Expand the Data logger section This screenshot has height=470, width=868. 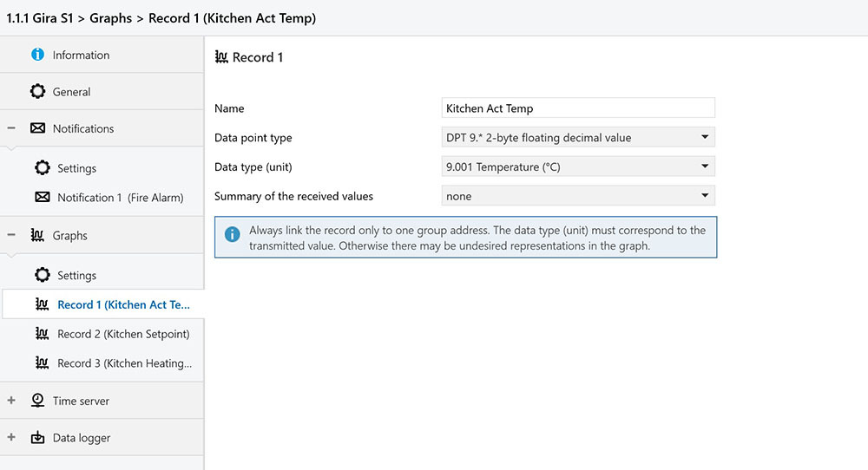(11, 438)
